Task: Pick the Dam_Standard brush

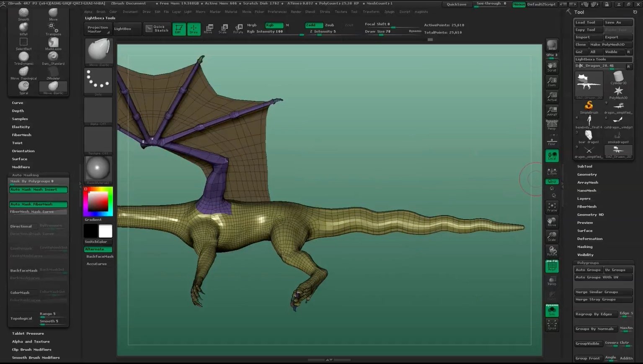Action: coord(53,58)
